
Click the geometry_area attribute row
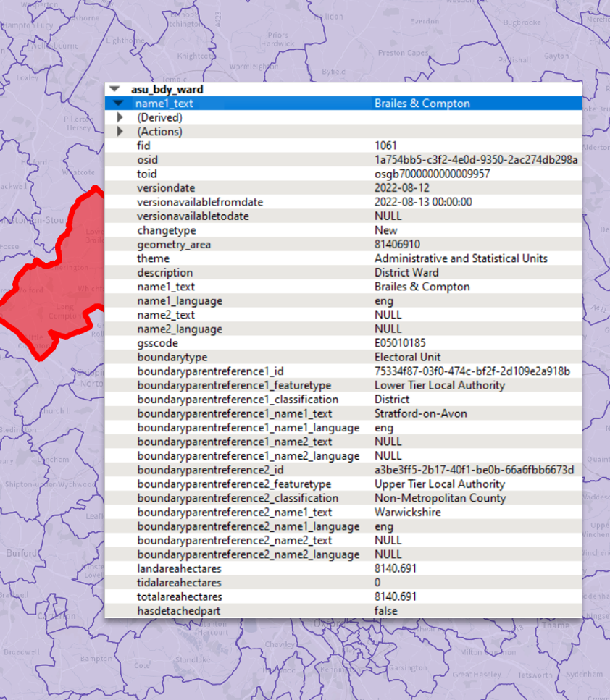pos(174,245)
